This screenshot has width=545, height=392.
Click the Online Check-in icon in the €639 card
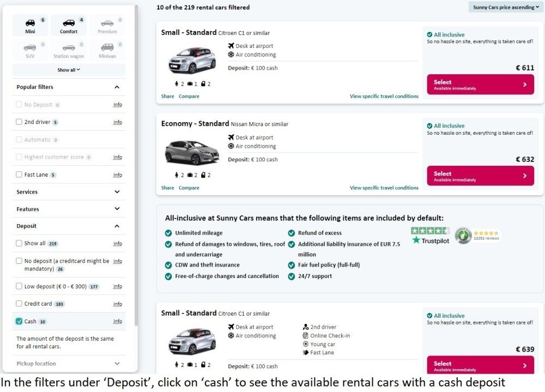tap(306, 336)
